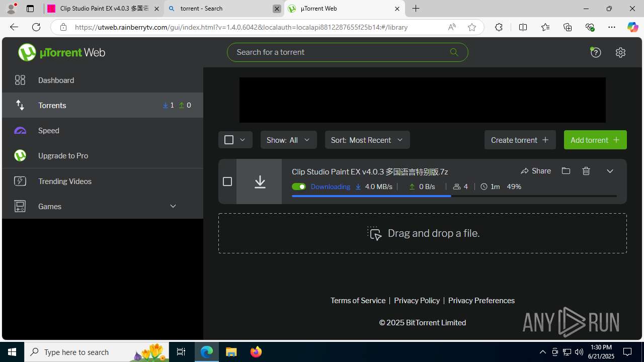
Task: Open the Dashboard sidebar item
Action: 103,80
